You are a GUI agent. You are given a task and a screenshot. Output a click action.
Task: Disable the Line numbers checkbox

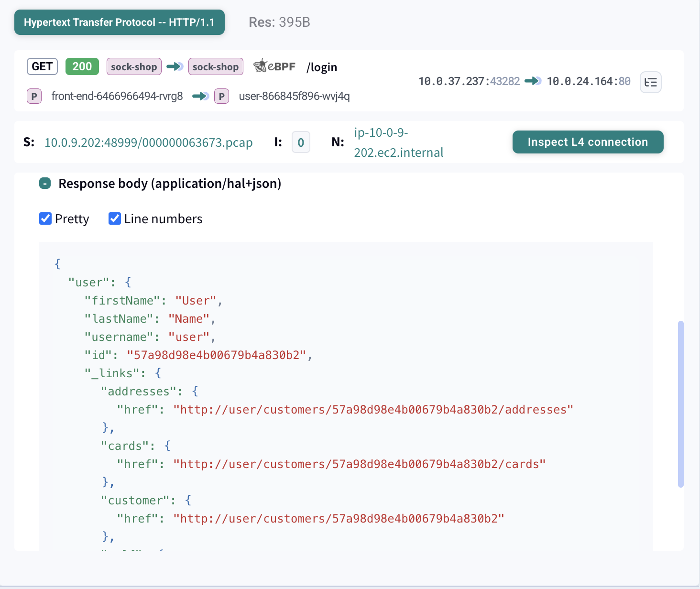pos(114,218)
